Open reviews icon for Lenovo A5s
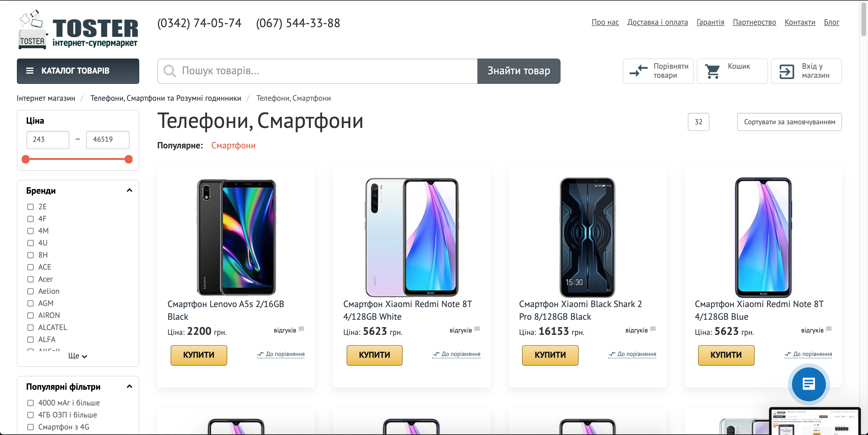The image size is (868, 435). (x=302, y=329)
